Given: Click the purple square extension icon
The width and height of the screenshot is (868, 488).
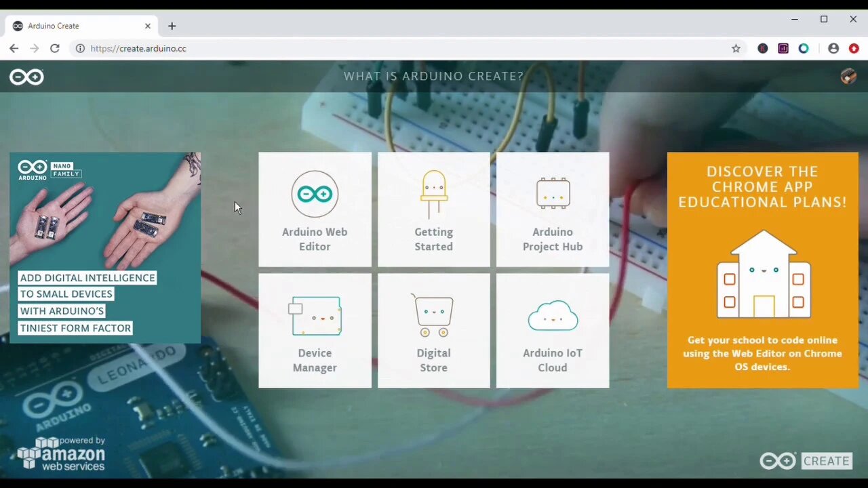Looking at the screenshot, I should 783,48.
